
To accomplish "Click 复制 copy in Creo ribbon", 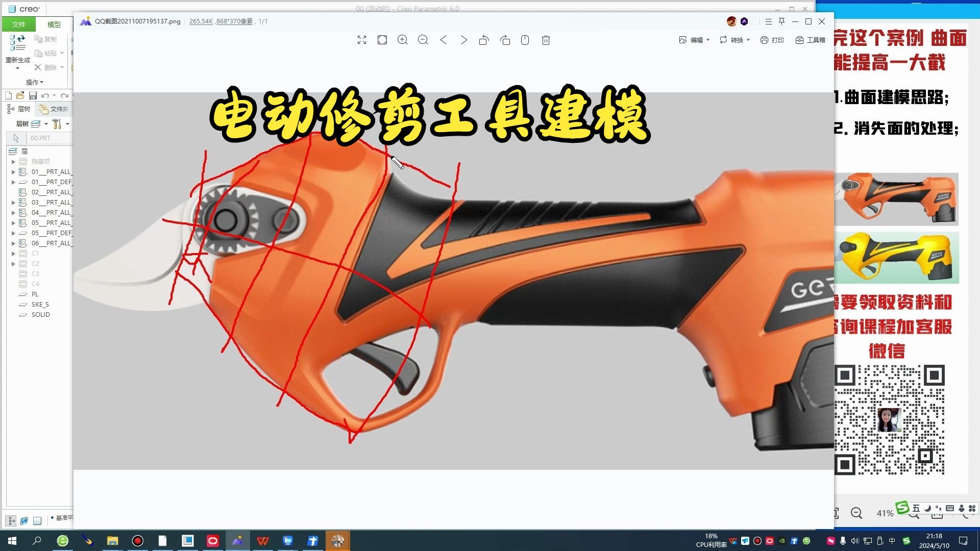I will pyautogui.click(x=45, y=39).
